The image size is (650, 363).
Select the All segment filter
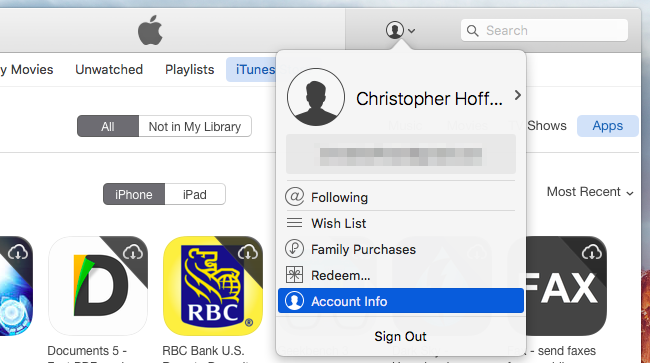[x=108, y=126]
